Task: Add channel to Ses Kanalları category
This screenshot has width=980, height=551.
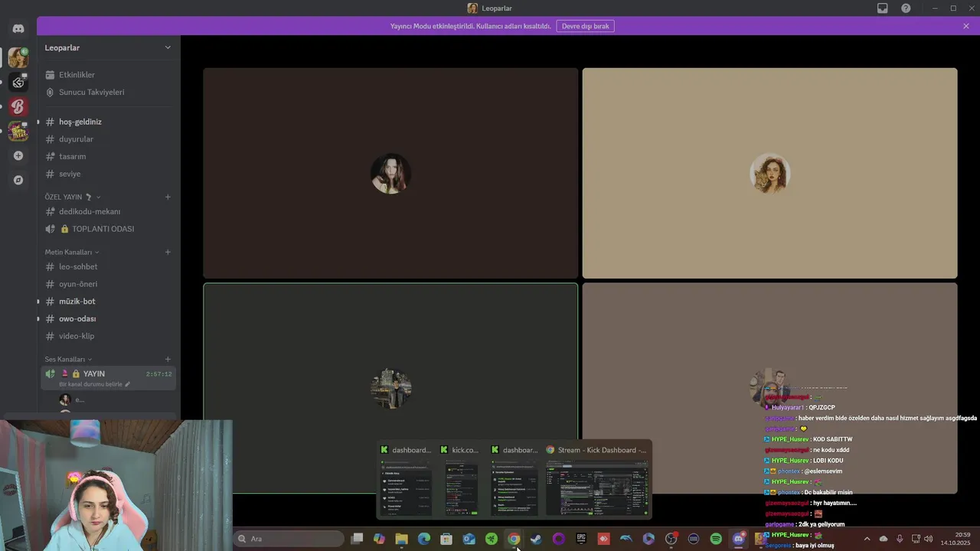Action: point(168,359)
